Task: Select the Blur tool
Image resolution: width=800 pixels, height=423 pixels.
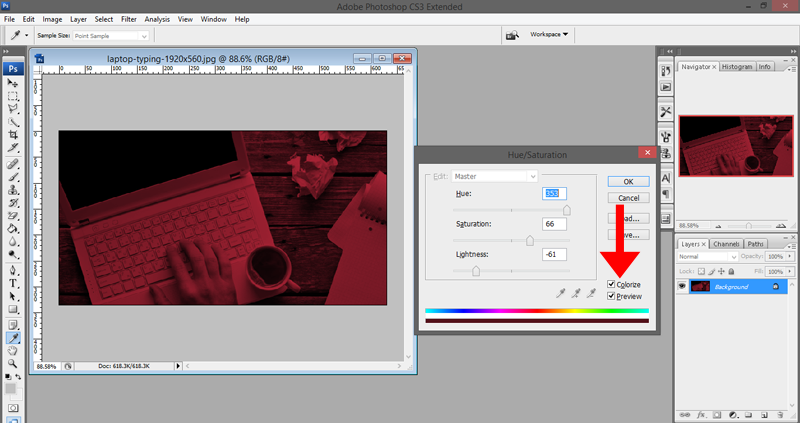Action: 13,241
